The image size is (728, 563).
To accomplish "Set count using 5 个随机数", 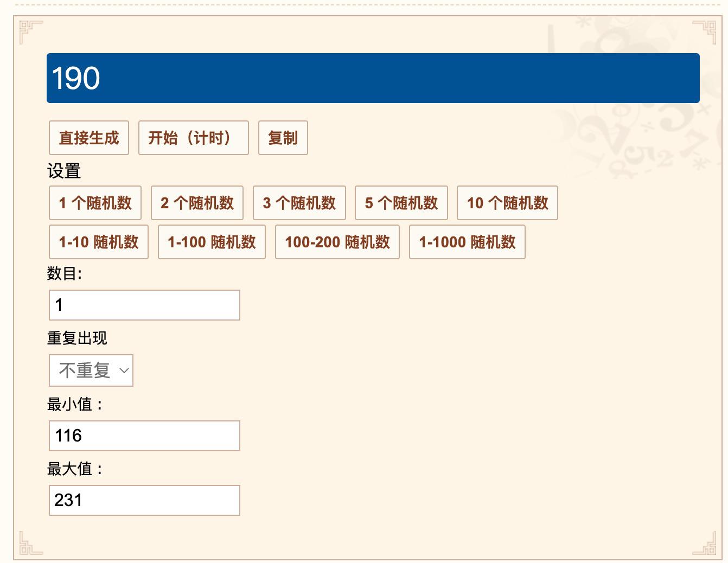I will pyautogui.click(x=401, y=203).
